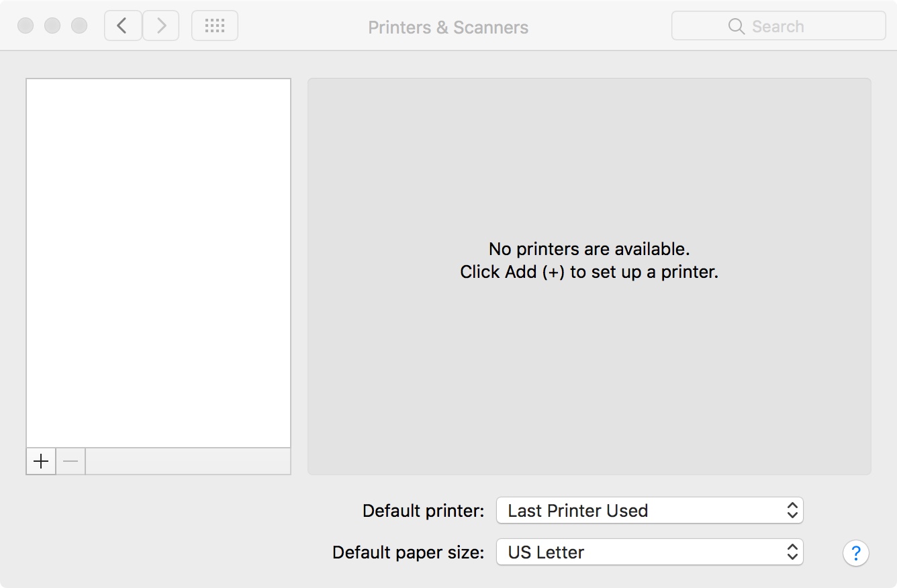Click the Remove (−) printer button

[x=70, y=461]
